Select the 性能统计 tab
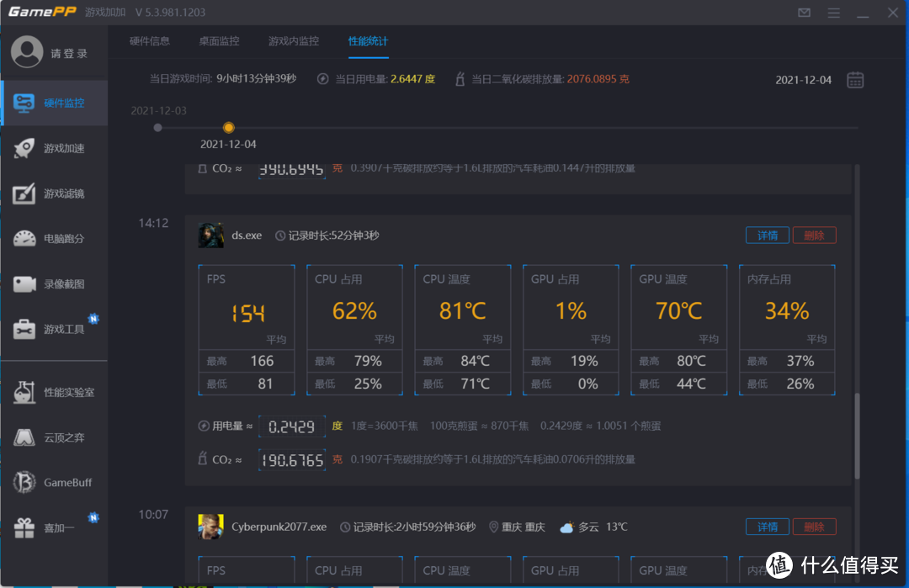 tap(368, 41)
